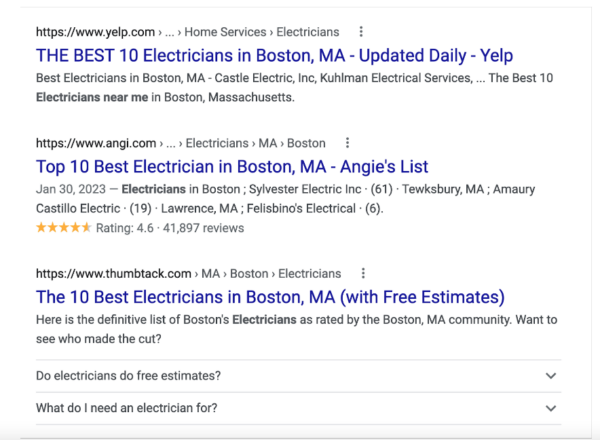Click 'Electricians near me' bold snippet text
Viewport: 600px width, 440px height.
click(92, 98)
